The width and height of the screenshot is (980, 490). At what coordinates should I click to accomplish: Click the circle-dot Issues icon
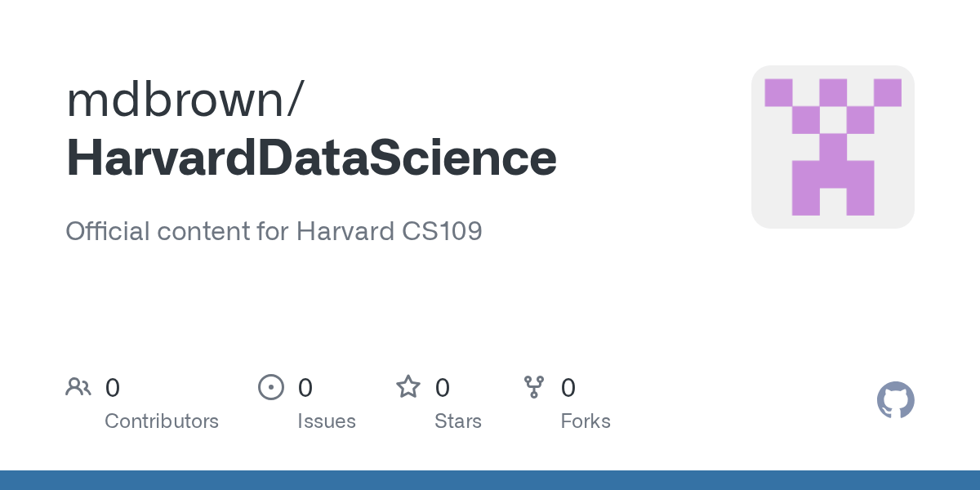(x=270, y=387)
